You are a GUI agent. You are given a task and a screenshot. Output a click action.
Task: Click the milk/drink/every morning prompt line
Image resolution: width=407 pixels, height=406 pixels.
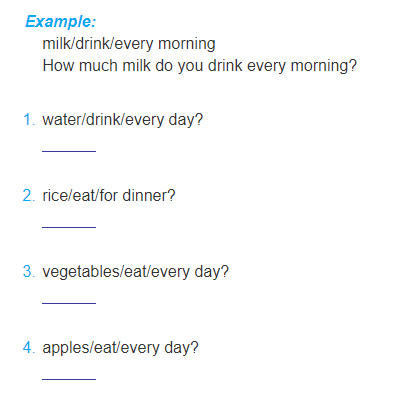pyautogui.click(x=129, y=44)
